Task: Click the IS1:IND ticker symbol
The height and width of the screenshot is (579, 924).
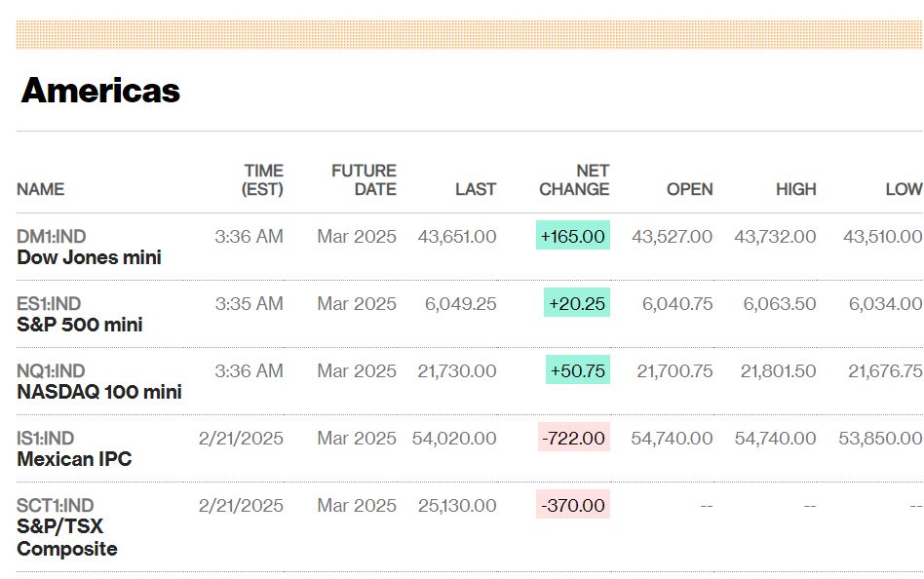Action: (x=46, y=438)
